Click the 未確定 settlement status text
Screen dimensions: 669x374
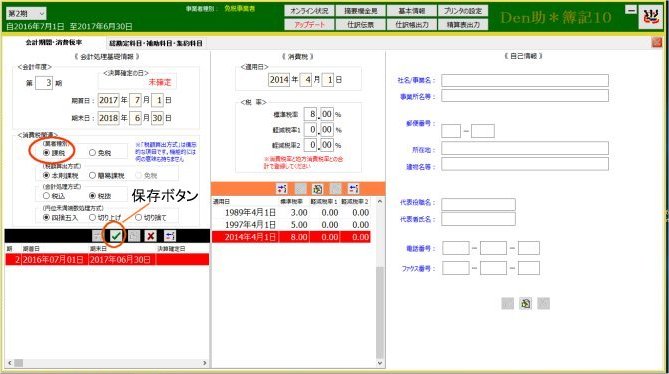[160, 82]
